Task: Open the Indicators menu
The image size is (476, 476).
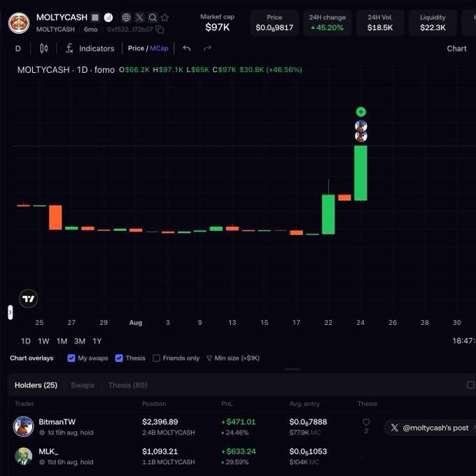Action: (x=90, y=48)
